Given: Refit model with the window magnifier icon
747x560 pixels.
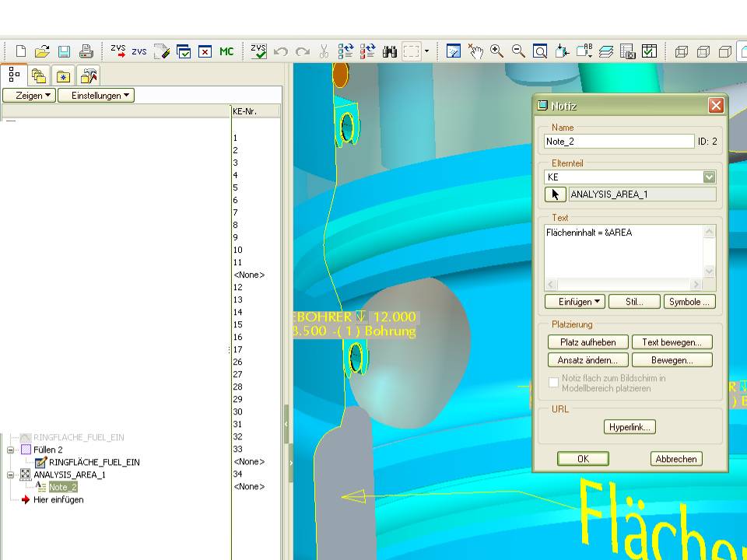Looking at the screenshot, I should (540, 51).
